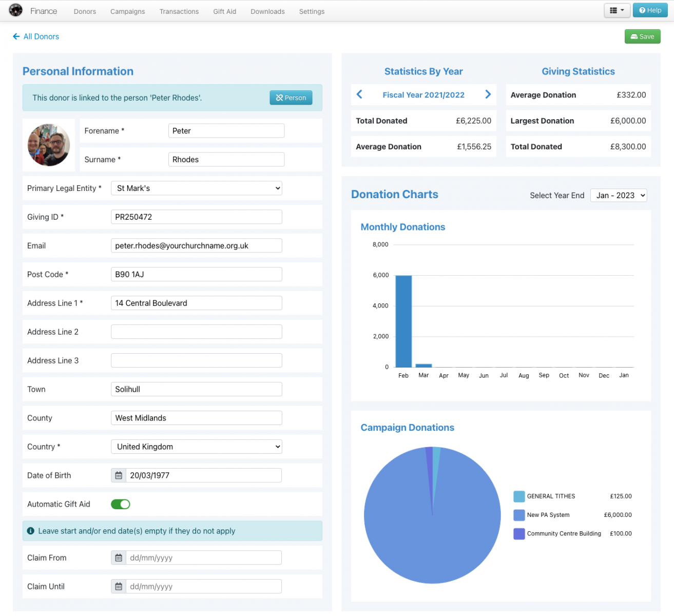
Task: Click the calendar icon for Claim Until
Action: [x=119, y=586]
